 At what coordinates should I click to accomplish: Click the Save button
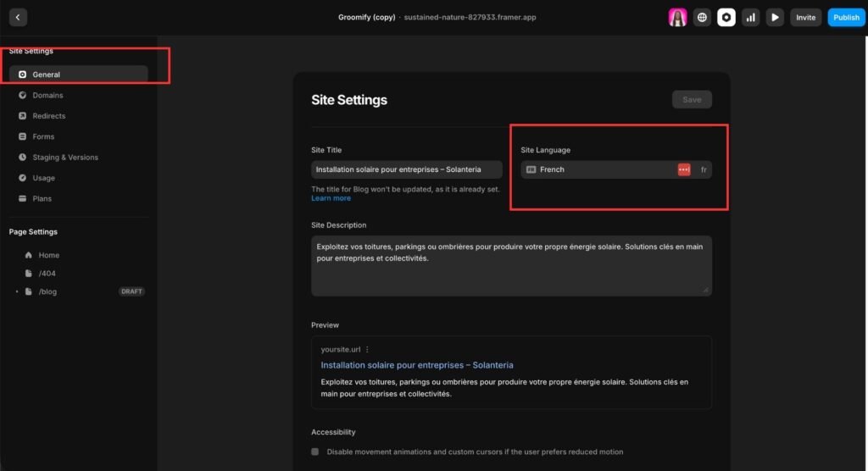pyautogui.click(x=692, y=100)
